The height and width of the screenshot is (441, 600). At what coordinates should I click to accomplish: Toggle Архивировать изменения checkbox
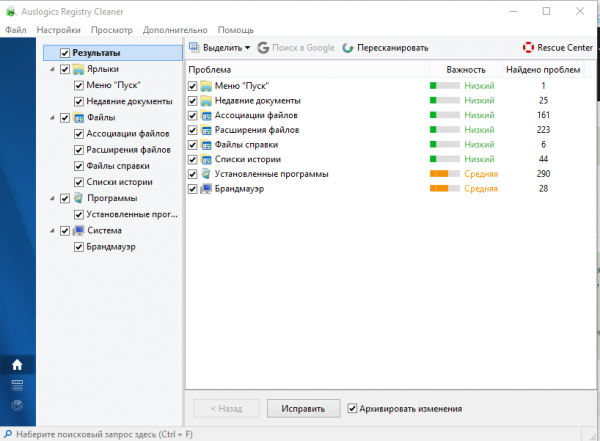pos(352,408)
